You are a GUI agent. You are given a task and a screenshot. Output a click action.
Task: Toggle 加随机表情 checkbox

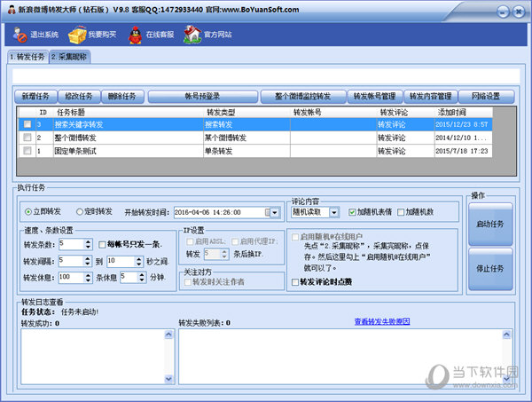coord(352,212)
